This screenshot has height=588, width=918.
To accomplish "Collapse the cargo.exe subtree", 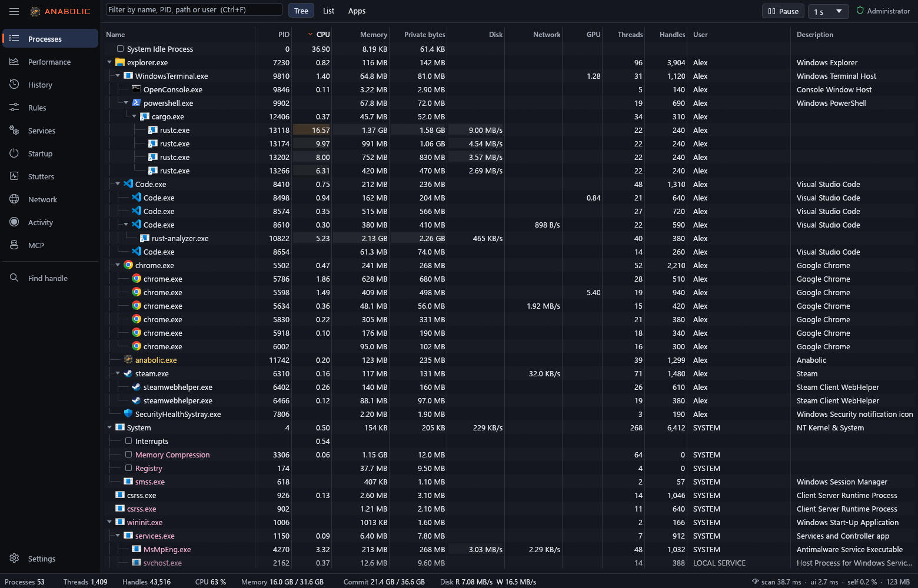I will click(134, 116).
